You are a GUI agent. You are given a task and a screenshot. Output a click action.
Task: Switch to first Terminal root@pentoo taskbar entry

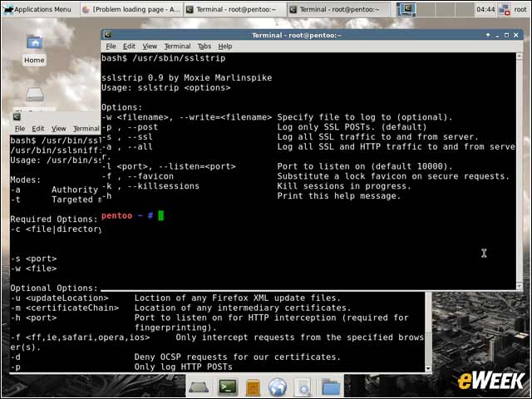234,9
